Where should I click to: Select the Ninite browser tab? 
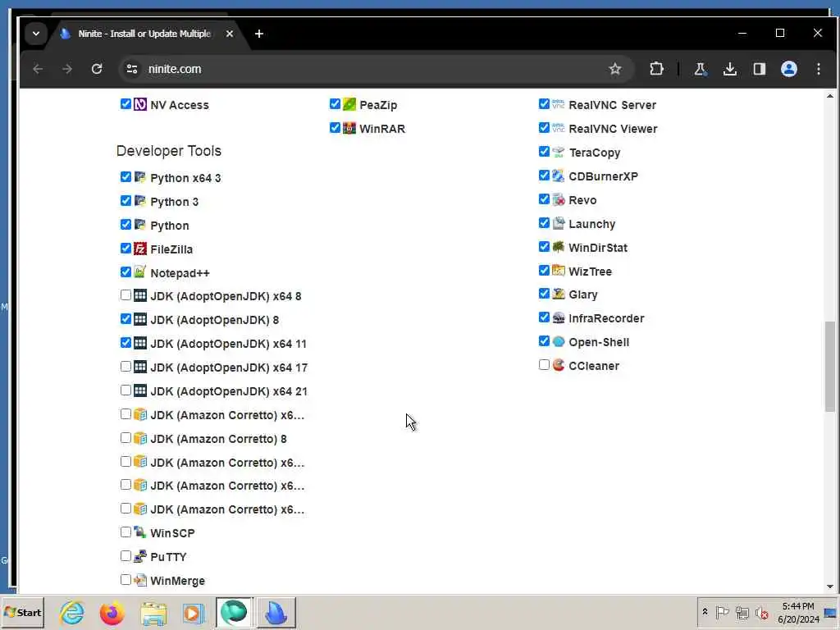point(144,34)
